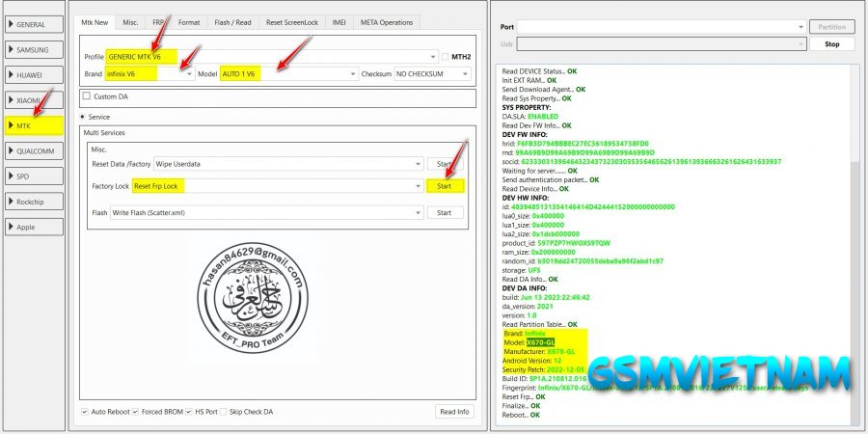The width and height of the screenshot is (868, 434).
Task: Click the 'da_version: 2021' log line
Action: point(527,306)
